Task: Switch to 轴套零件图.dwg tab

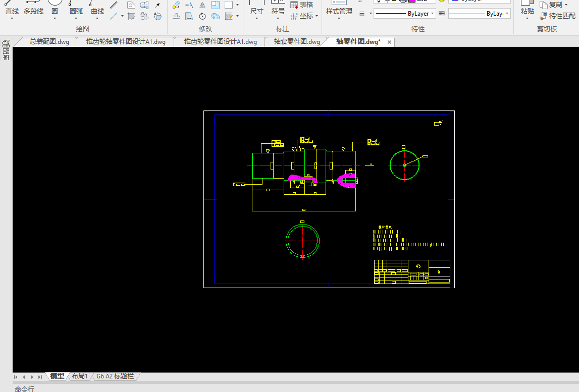Action: point(297,42)
